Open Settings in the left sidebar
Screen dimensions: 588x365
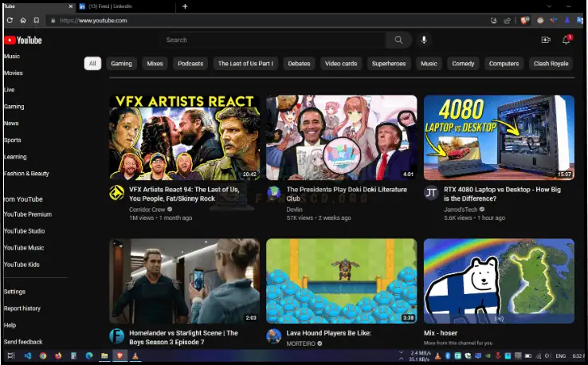click(14, 292)
